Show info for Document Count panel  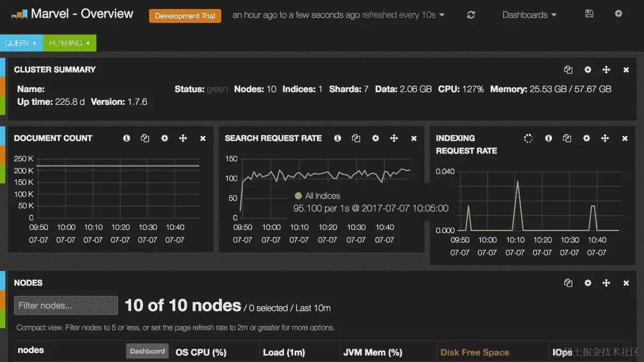pyautogui.click(x=127, y=138)
